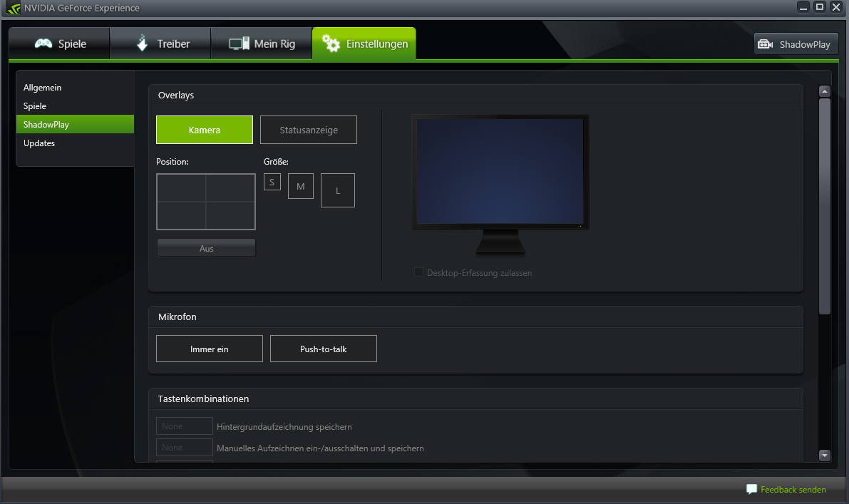Set camera position to top-right quadrant
This screenshot has height=504, width=849.
tap(230, 188)
